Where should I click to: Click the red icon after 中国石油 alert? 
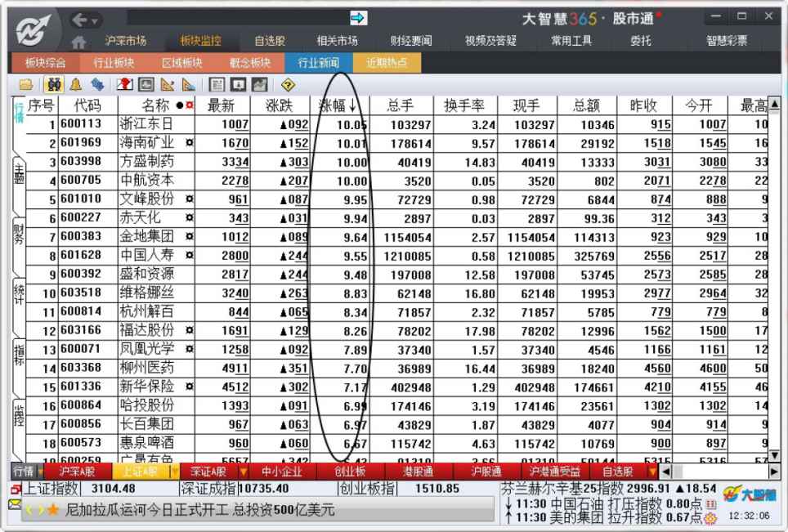(711, 504)
